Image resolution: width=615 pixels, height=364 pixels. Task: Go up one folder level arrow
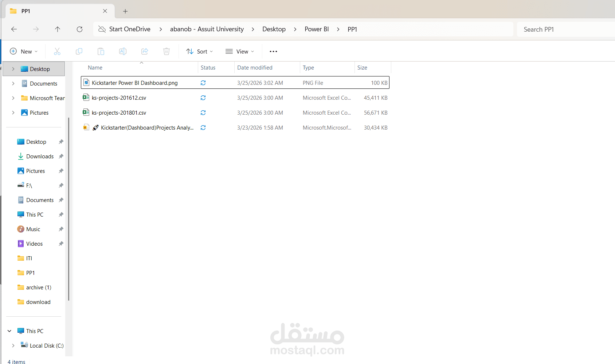pyautogui.click(x=58, y=29)
